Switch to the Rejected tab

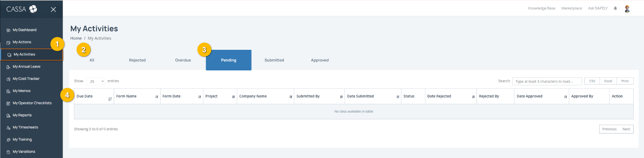[x=137, y=60]
